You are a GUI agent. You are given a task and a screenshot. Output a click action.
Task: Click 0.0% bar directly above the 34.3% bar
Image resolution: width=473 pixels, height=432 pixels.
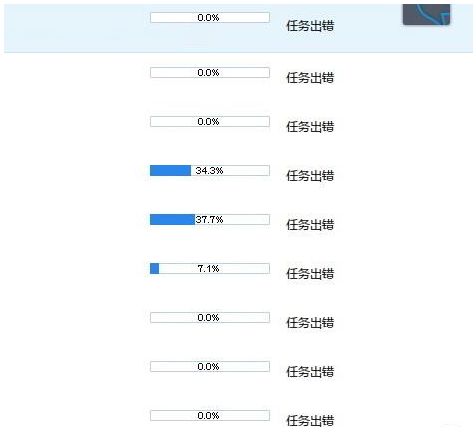point(210,121)
